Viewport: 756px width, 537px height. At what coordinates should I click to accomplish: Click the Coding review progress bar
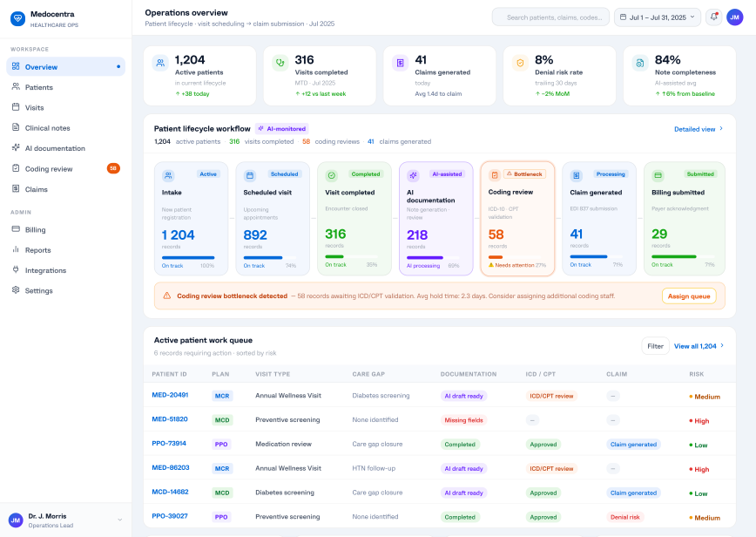(x=516, y=257)
